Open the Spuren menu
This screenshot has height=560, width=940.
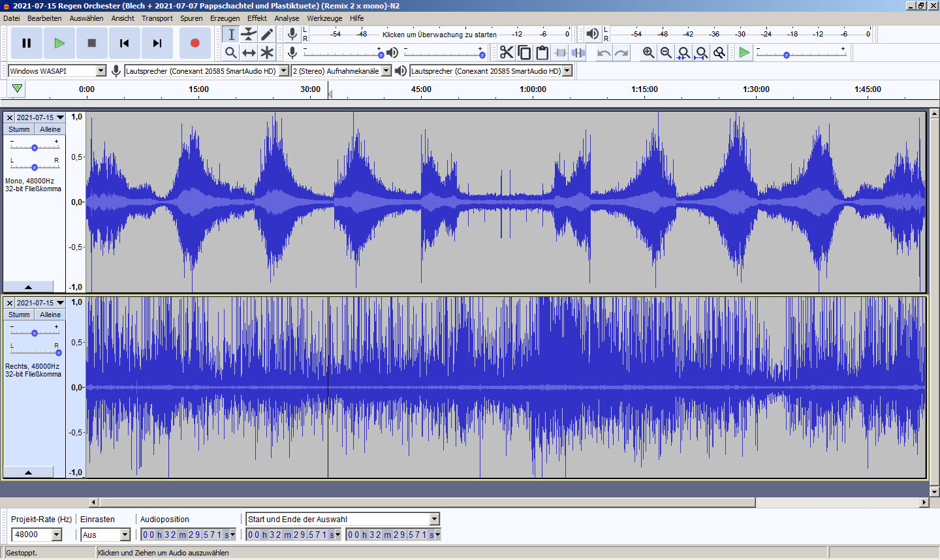[191, 18]
